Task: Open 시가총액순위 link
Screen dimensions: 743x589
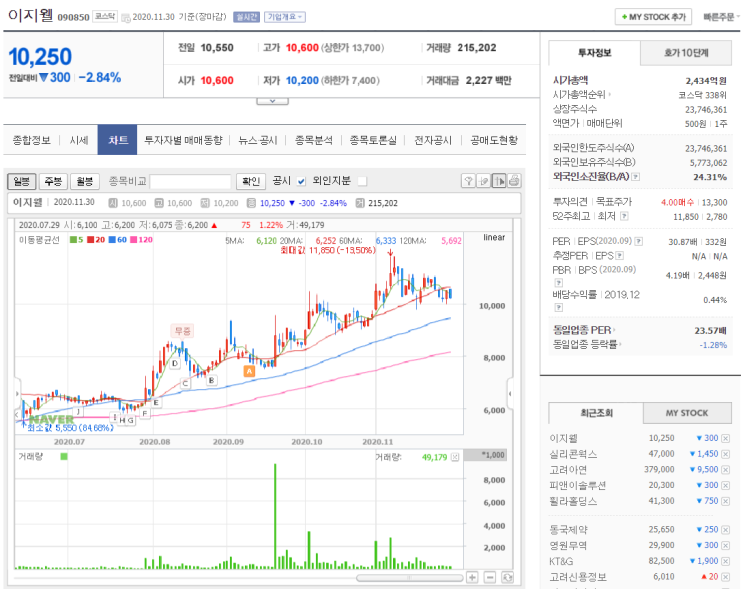Action: pos(581,95)
